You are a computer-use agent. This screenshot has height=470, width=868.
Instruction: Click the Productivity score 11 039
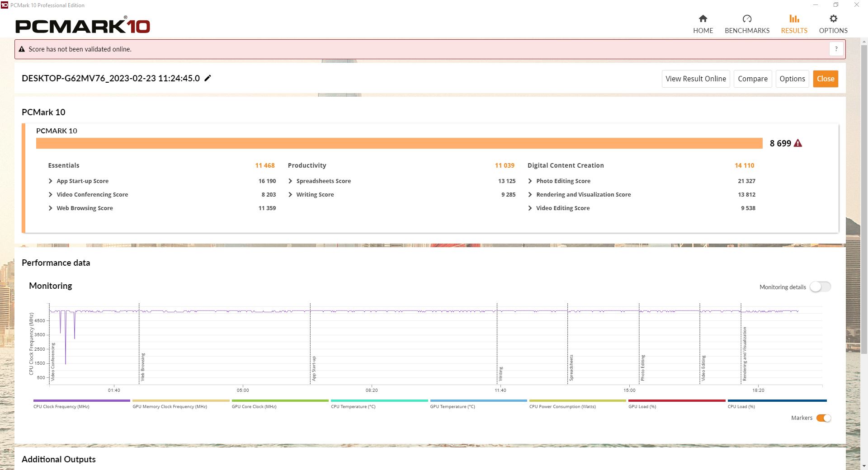505,165
